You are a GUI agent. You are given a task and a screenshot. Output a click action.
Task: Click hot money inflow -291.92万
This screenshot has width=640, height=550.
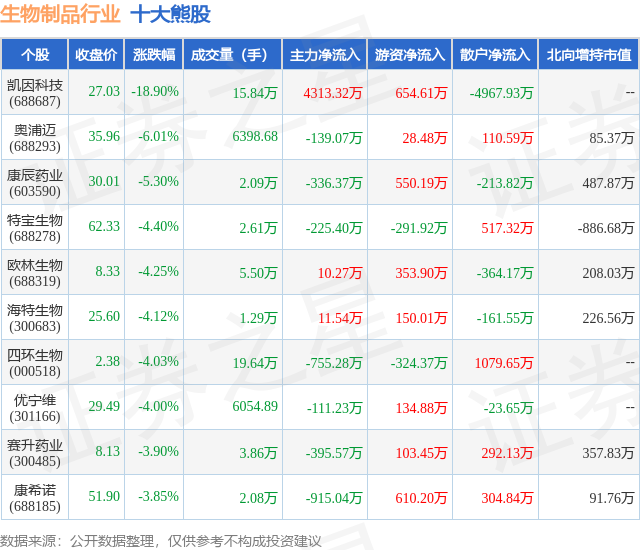pyautogui.click(x=419, y=228)
